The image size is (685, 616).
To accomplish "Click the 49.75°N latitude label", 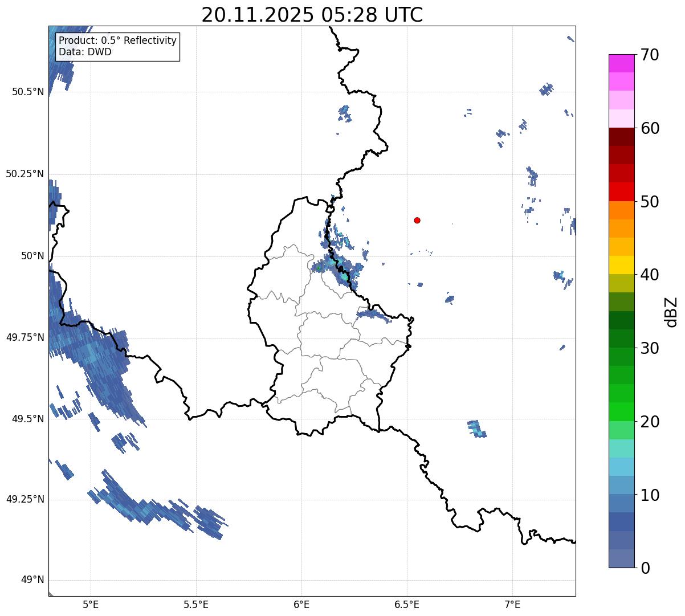I will point(25,337).
